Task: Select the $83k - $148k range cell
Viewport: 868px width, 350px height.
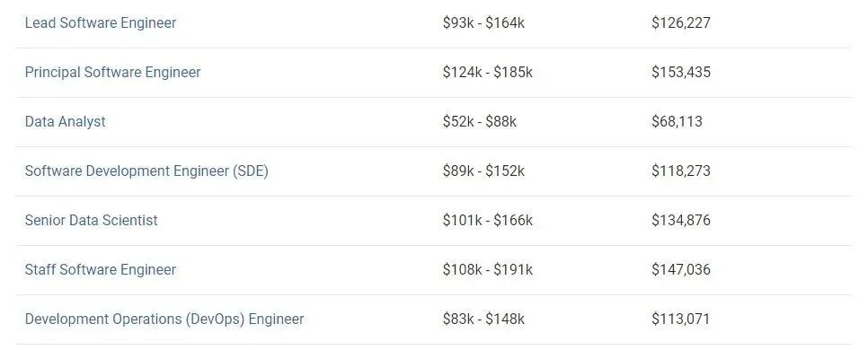Action: tap(483, 319)
